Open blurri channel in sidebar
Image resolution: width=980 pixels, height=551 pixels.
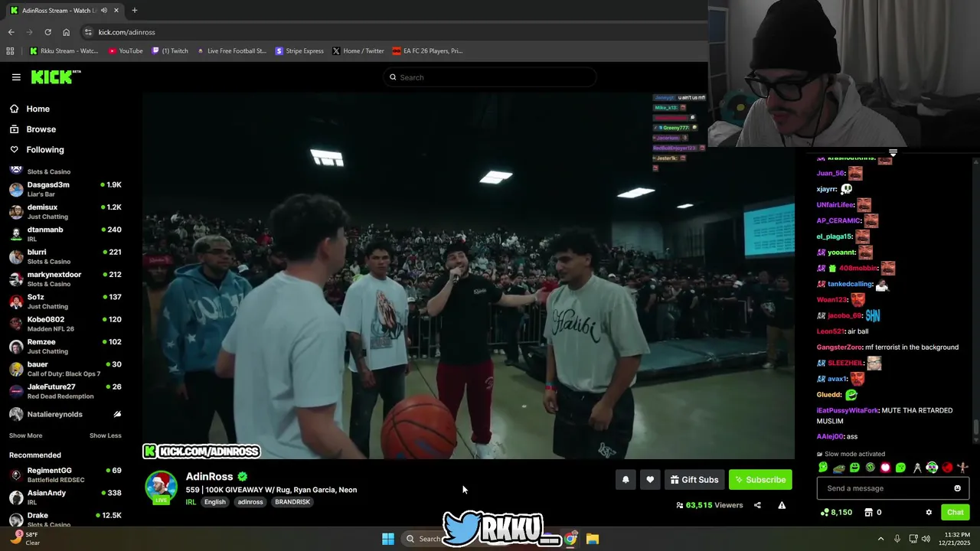tap(65, 256)
